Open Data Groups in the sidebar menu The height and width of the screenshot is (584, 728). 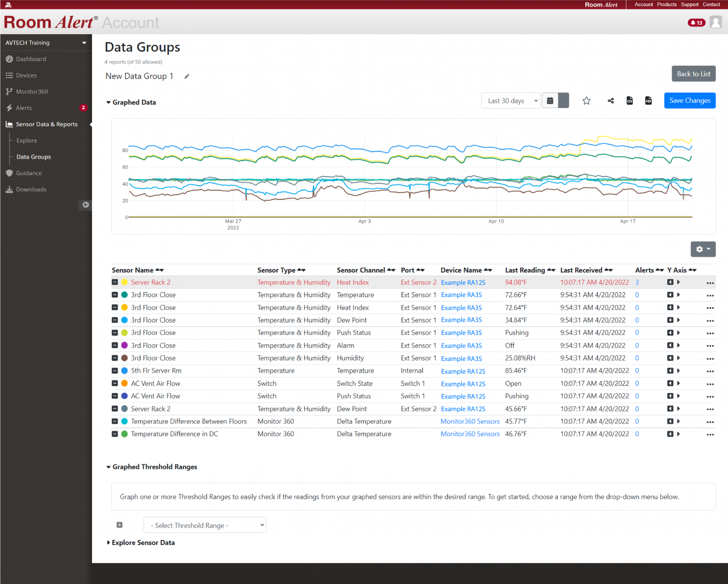(x=33, y=156)
